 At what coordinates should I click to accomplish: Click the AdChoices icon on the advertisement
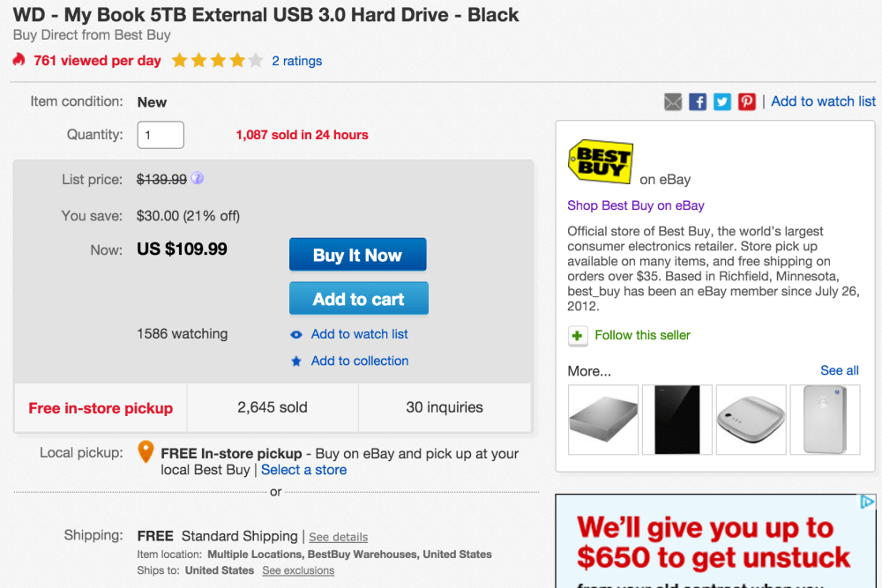click(x=867, y=502)
